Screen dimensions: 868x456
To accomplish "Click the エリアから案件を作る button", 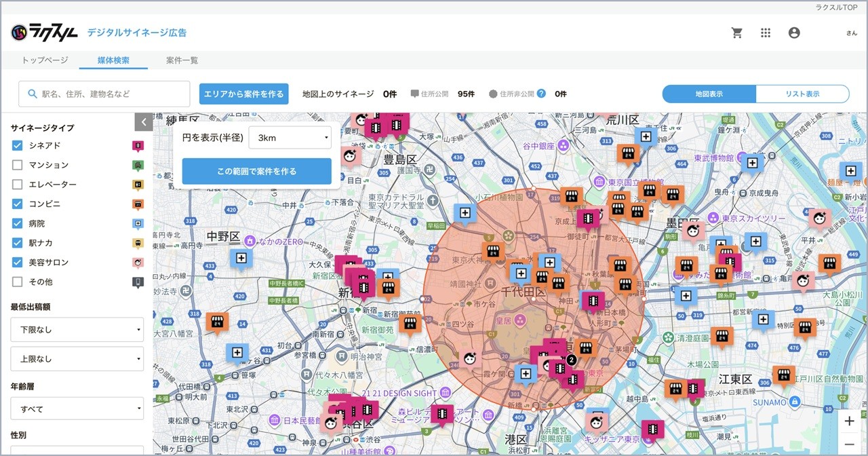I will [x=244, y=94].
